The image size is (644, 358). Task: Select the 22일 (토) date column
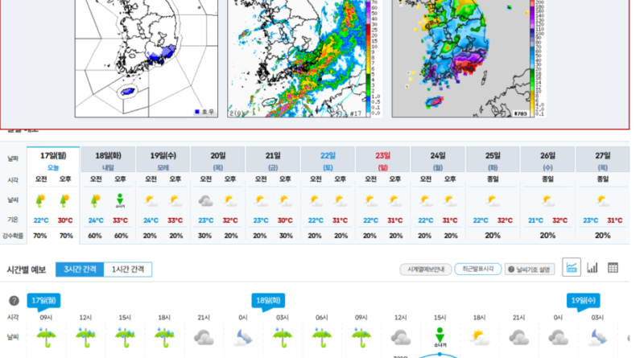328,161
